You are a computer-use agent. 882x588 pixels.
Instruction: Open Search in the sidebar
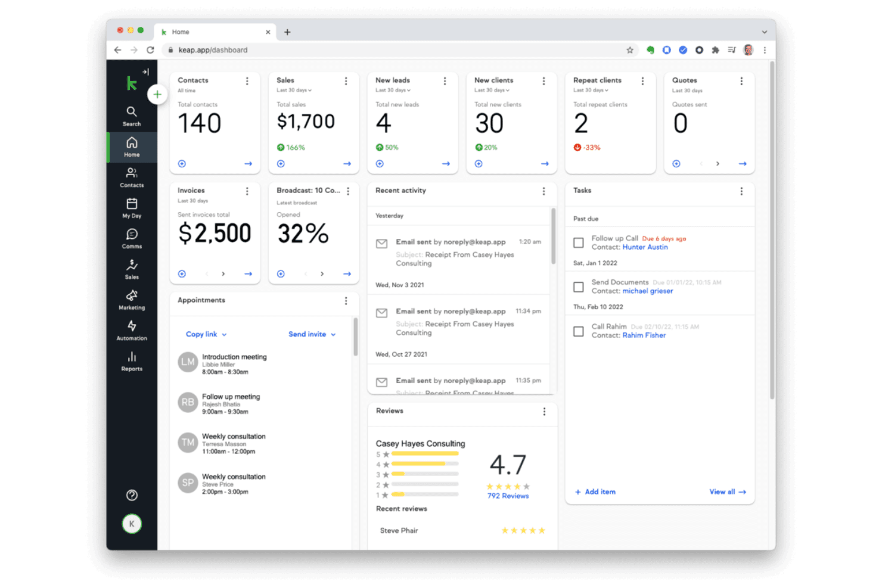(x=132, y=116)
